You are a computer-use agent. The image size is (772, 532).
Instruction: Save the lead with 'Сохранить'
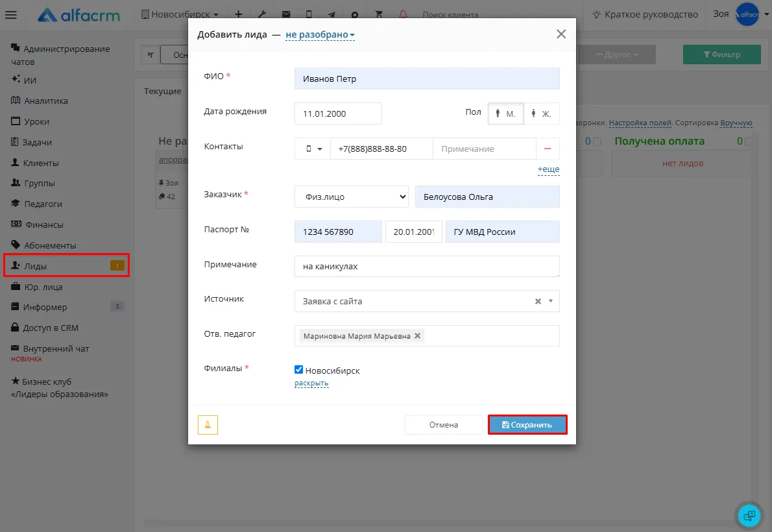pyautogui.click(x=527, y=424)
